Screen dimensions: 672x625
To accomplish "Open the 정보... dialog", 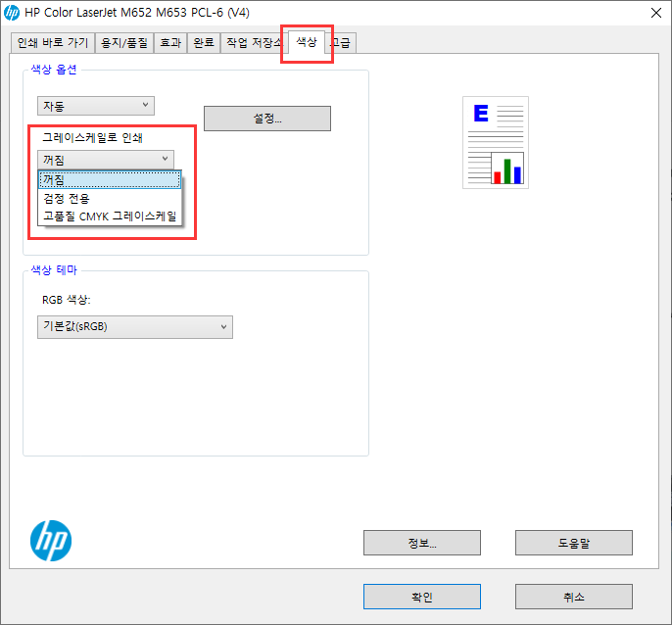I will (421, 543).
